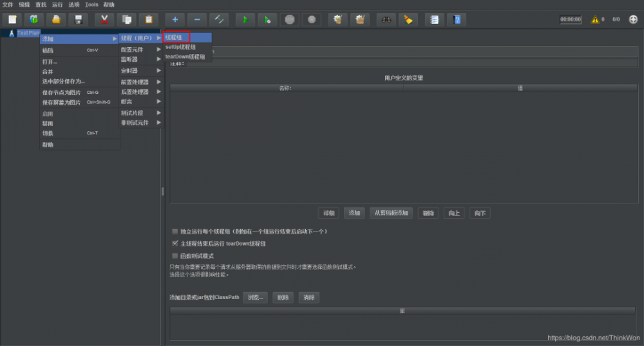Click the Paste clipboard icon
Image resolution: width=644 pixels, height=346 pixels.
[149, 19]
